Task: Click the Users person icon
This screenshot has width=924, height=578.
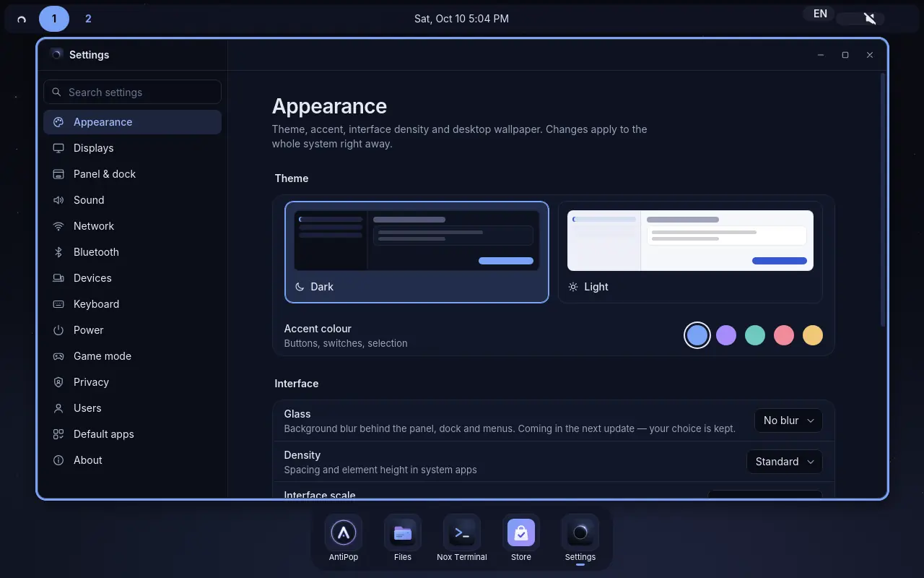Action: (x=58, y=408)
